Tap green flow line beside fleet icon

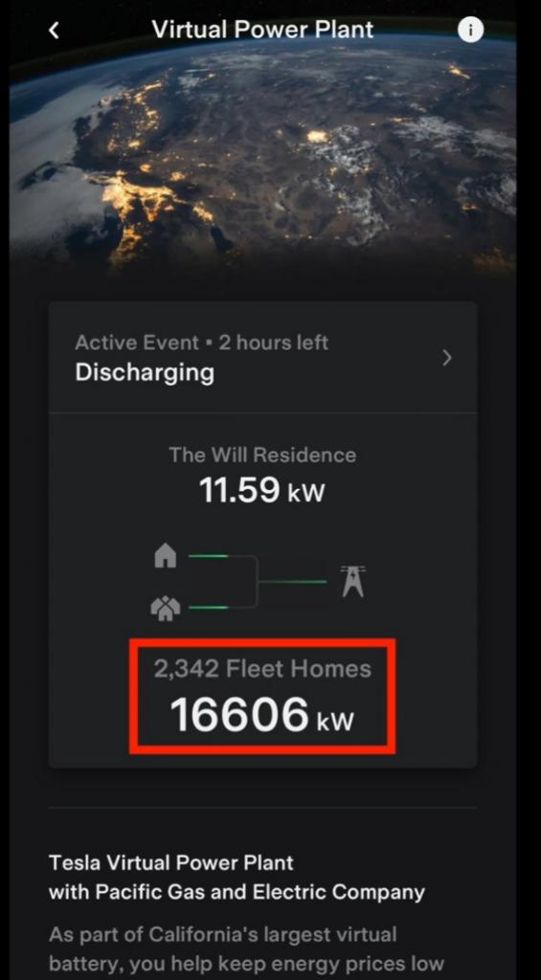tap(209, 608)
